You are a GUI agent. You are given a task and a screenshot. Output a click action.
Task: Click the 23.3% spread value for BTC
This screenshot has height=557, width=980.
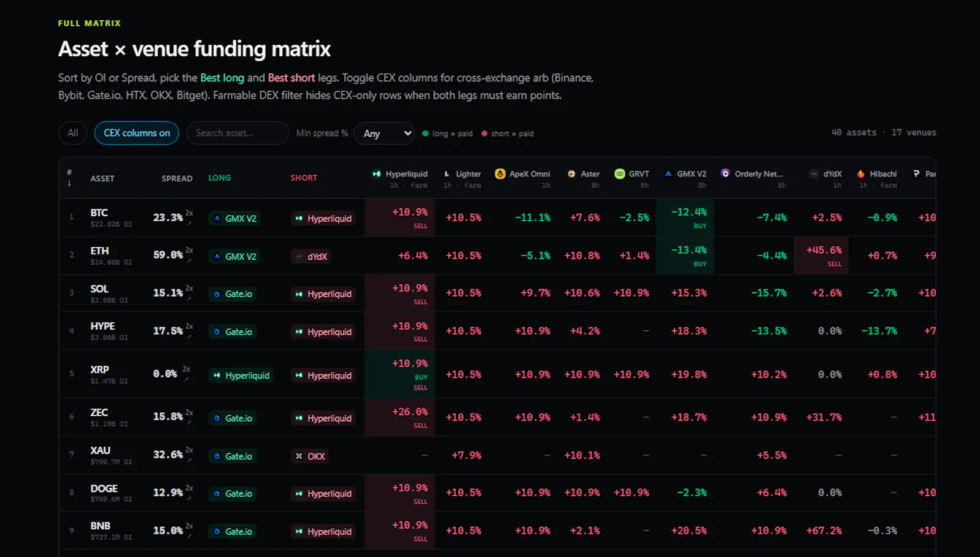click(168, 218)
